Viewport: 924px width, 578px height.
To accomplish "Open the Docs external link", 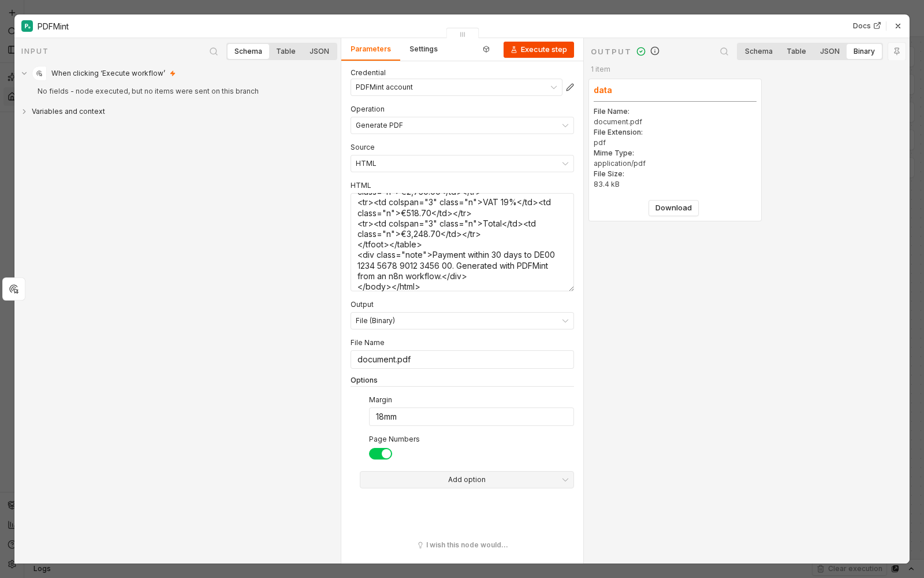I will coord(866,26).
